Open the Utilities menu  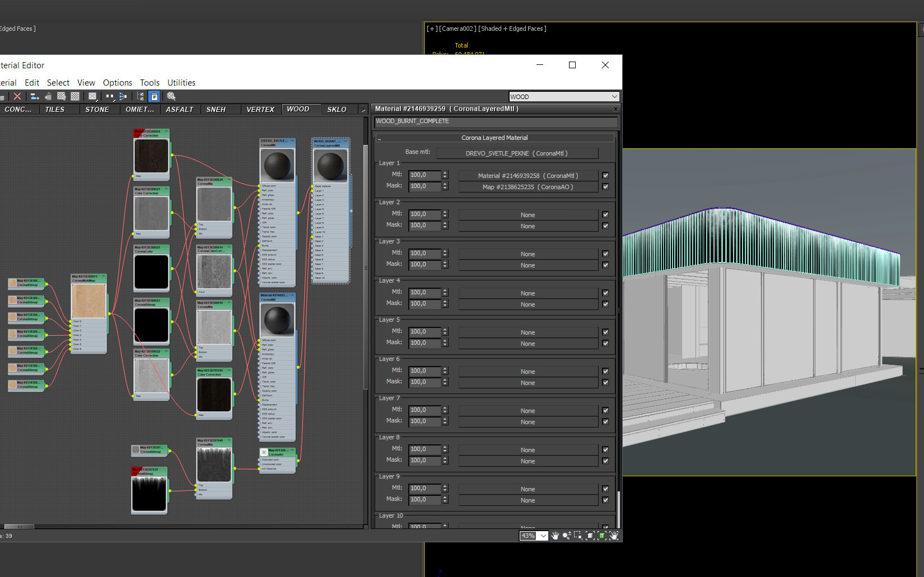(181, 82)
